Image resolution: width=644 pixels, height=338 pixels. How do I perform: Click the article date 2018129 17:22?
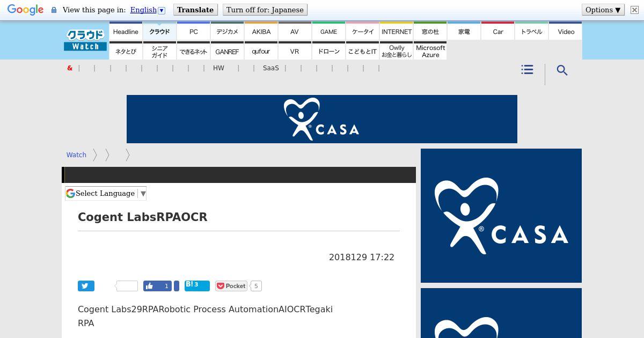(x=362, y=257)
